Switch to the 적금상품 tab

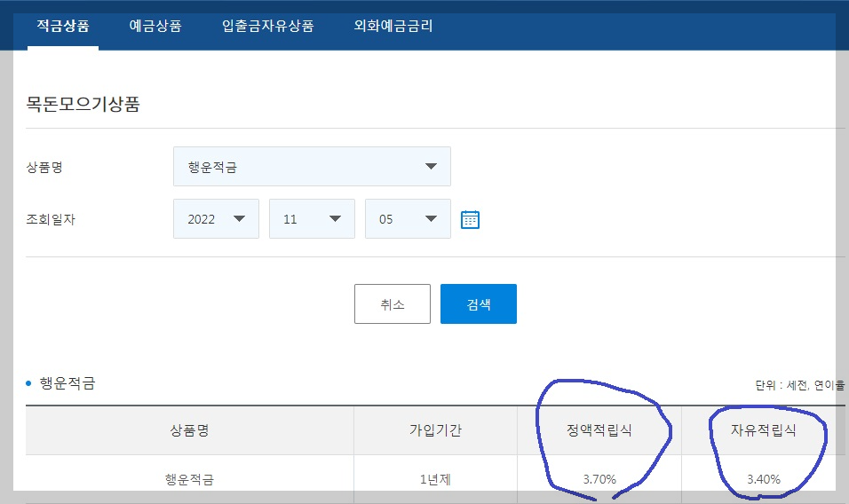[63, 26]
